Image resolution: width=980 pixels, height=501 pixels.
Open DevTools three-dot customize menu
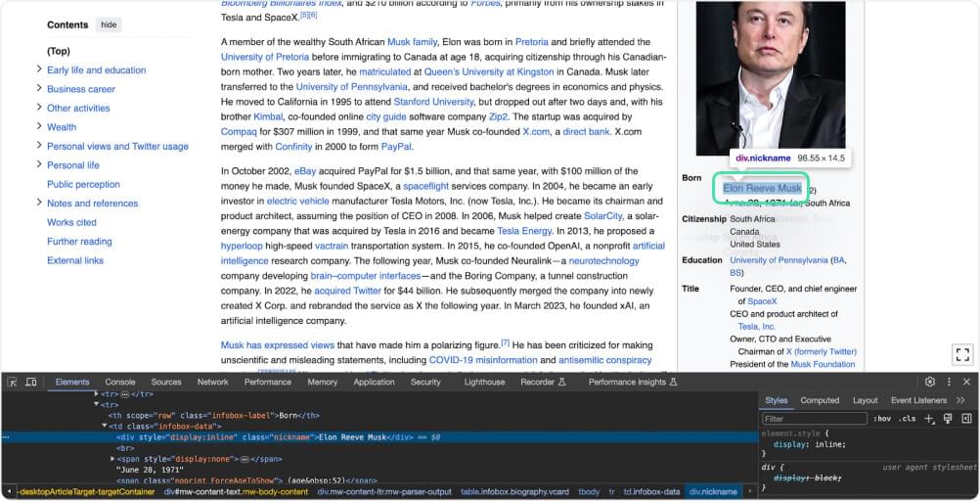(949, 382)
